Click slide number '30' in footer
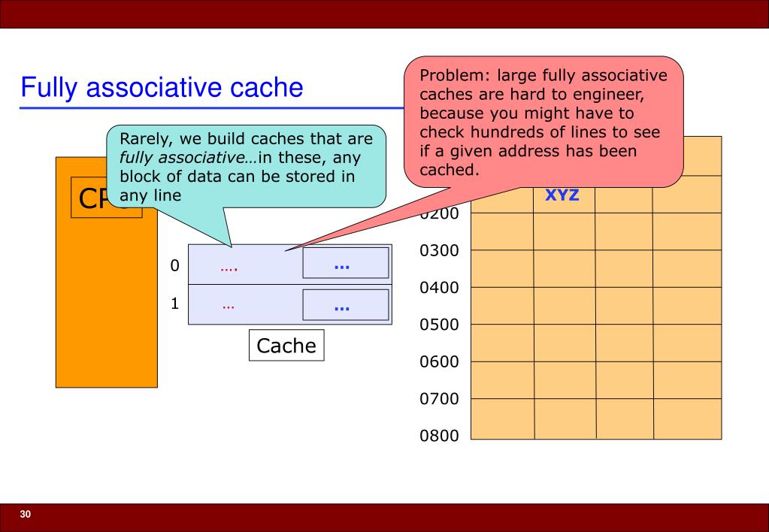Screen dimensions: 769x532 tap(25, 514)
